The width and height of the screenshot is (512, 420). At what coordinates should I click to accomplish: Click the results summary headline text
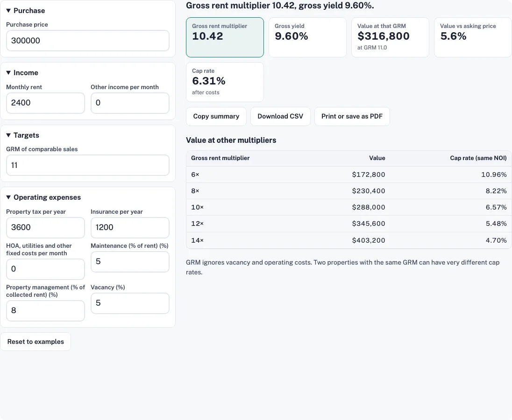[280, 6]
